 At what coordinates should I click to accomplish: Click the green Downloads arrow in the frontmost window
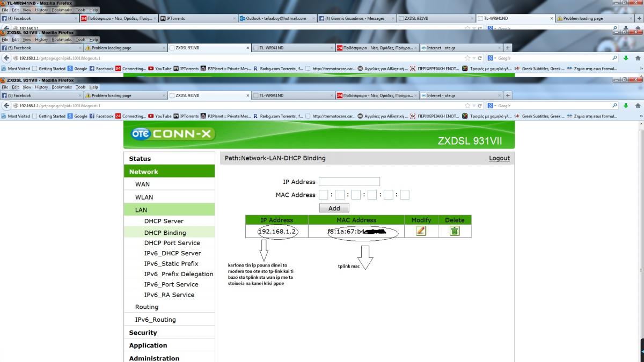[626, 106]
